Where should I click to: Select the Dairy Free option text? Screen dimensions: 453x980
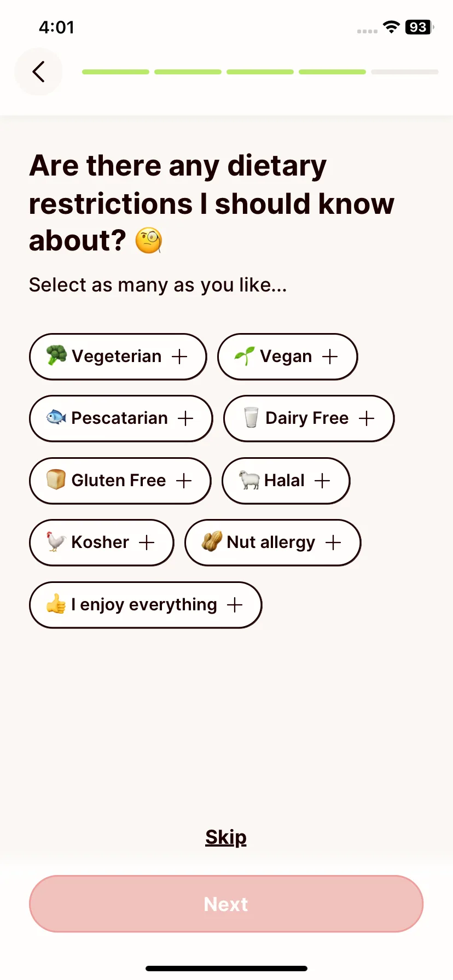[x=307, y=418]
